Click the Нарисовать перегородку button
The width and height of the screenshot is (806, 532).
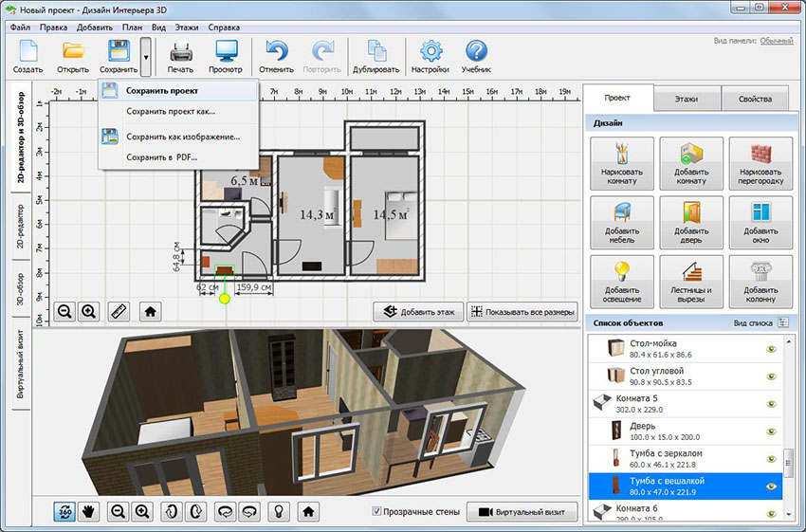point(760,163)
